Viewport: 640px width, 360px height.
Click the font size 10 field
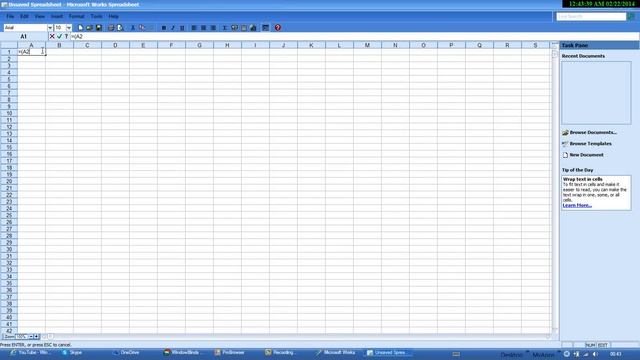(60, 28)
